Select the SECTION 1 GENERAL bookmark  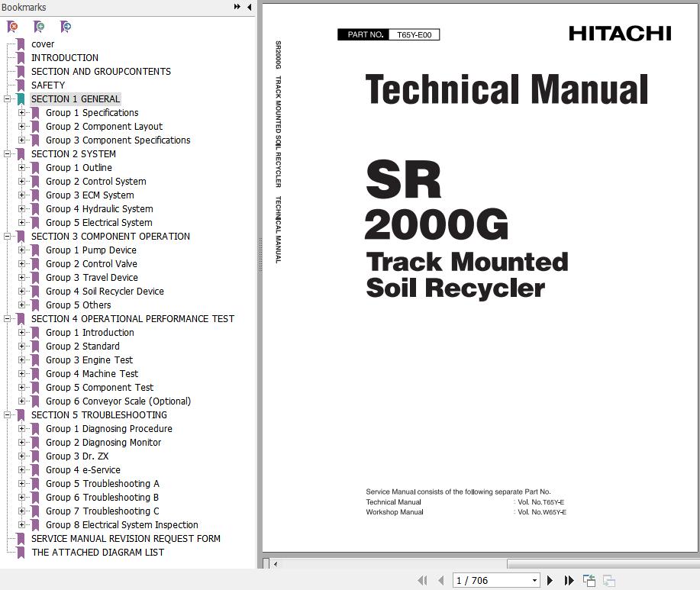(x=76, y=99)
